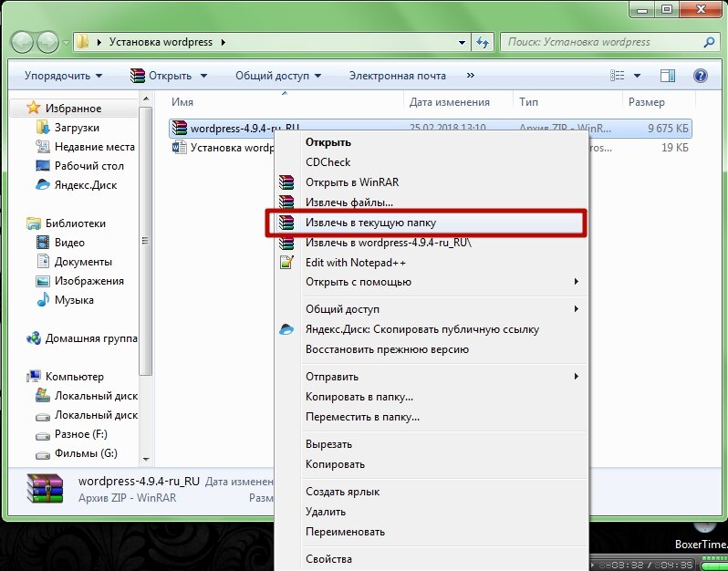
Task: Click the search magnifier icon
Action: coord(709,42)
